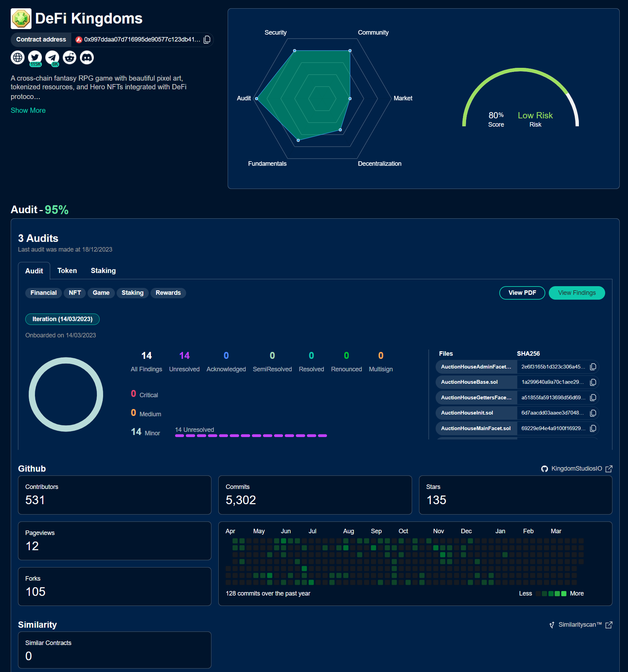628x672 pixels.
Task: Click the View PDF button
Action: coord(522,293)
